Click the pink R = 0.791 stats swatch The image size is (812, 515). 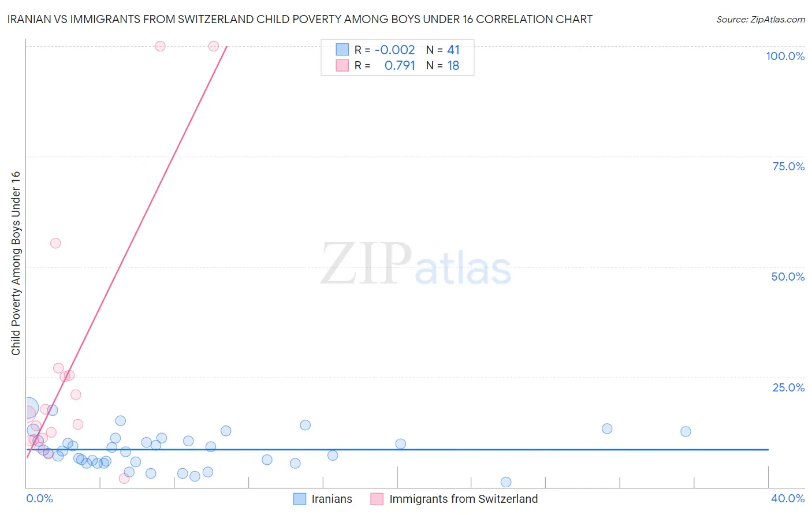pos(342,66)
